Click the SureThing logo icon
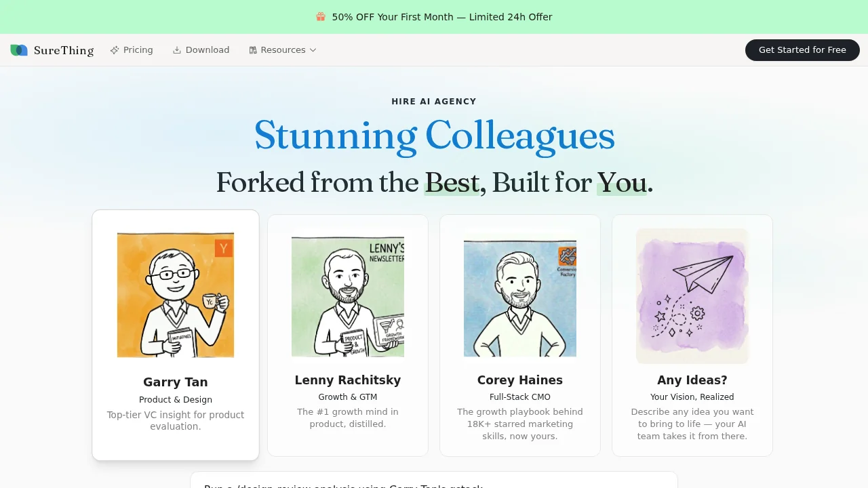 [19, 49]
